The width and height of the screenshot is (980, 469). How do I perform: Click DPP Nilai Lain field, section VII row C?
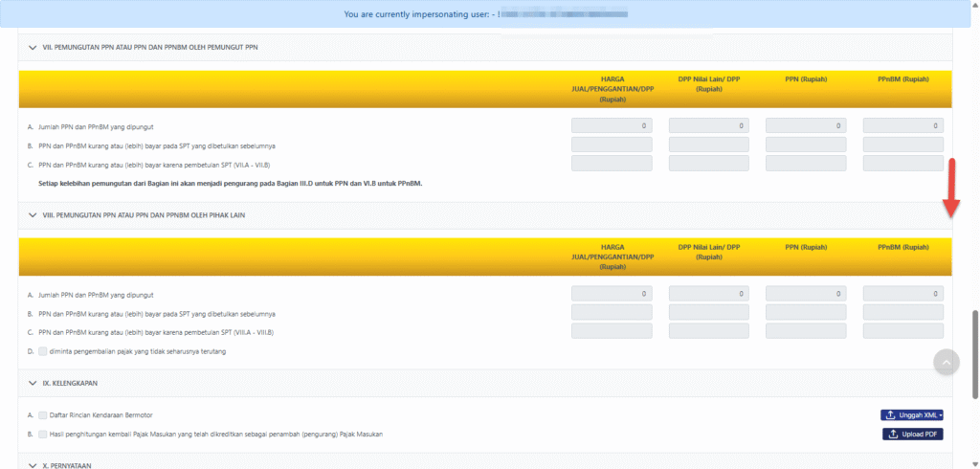tap(708, 164)
